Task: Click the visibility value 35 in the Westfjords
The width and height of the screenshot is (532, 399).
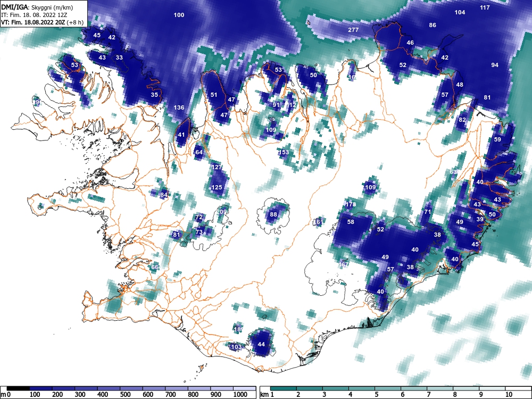Action: pyautogui.click(x=154, y=95)
